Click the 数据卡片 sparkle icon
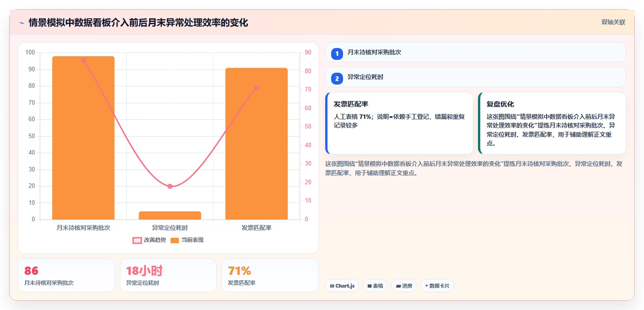 tap(426, 286)
